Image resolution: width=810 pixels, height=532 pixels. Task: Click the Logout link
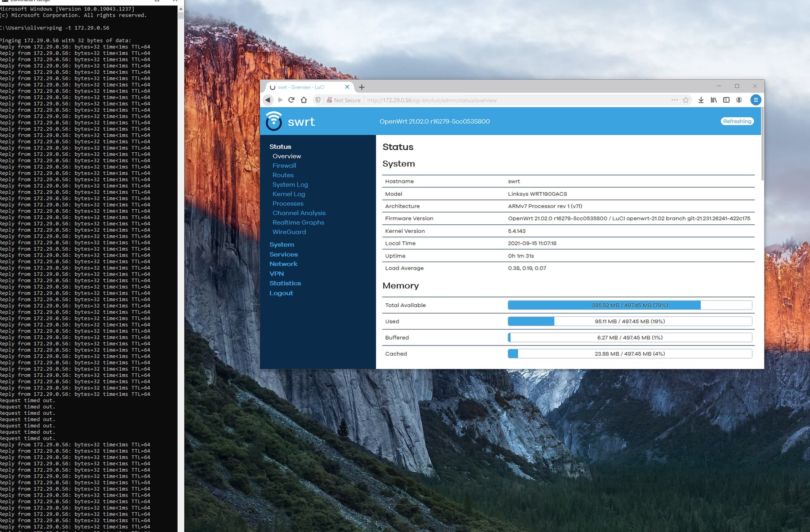click(281, 293)
